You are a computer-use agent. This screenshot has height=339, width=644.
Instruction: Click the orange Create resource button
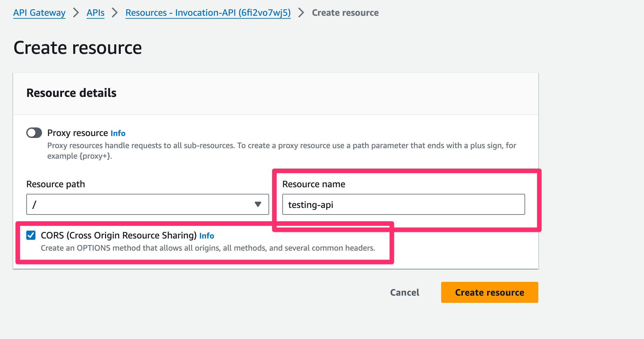[489, 292]
